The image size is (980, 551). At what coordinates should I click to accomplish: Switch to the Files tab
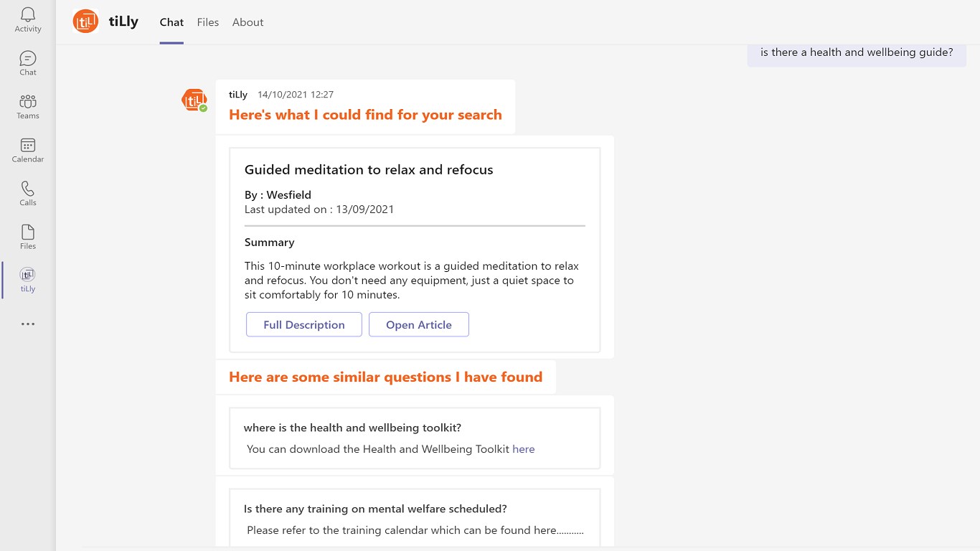[x=208, y=22]
